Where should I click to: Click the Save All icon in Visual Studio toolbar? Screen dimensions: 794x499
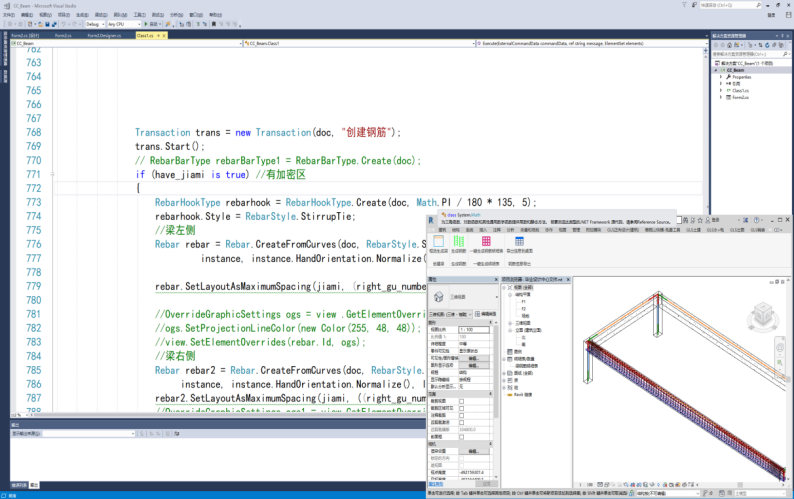[x=54, y=24]
